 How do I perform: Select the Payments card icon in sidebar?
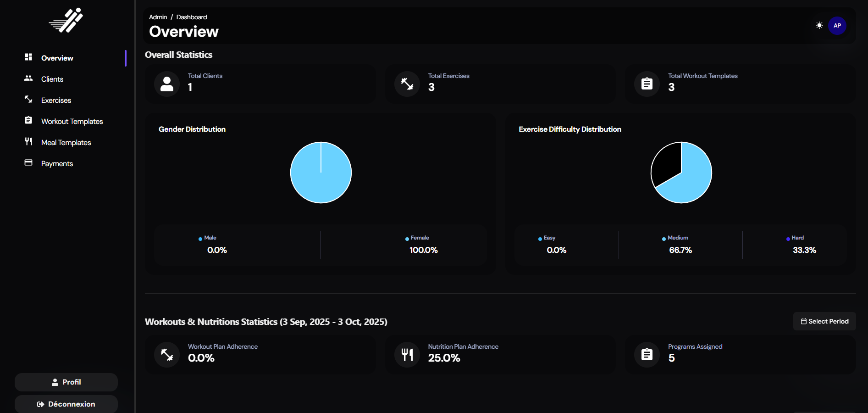tap(28, 162)
